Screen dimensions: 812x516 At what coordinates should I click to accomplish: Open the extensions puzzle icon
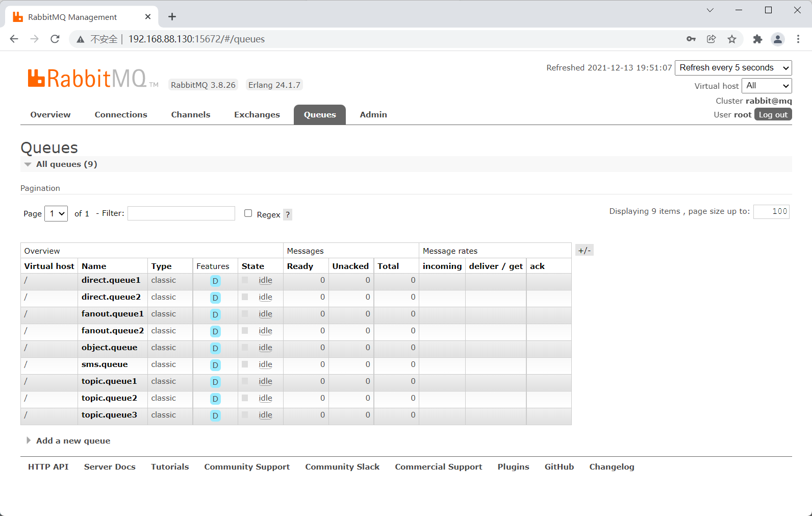coord(757,39)
